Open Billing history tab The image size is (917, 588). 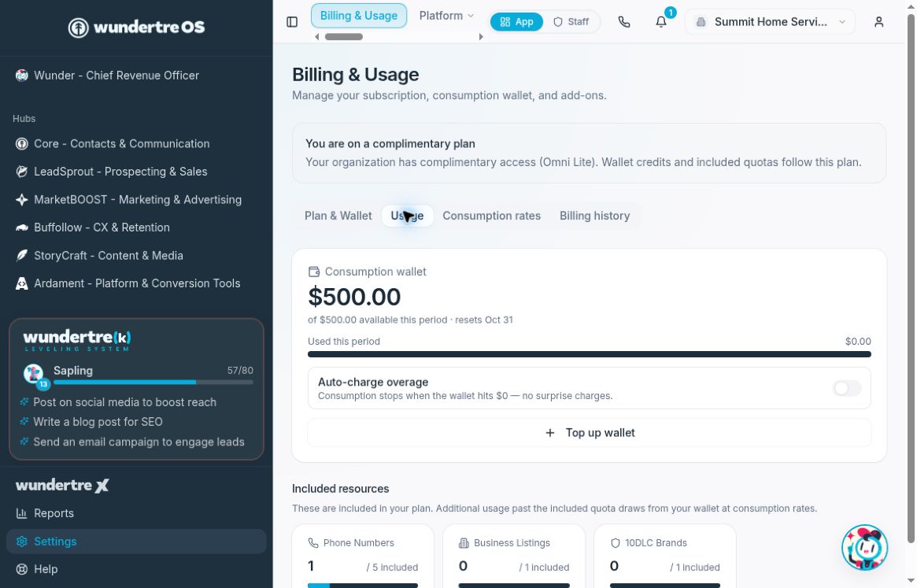pyautogui.click(x=595, y=216)
